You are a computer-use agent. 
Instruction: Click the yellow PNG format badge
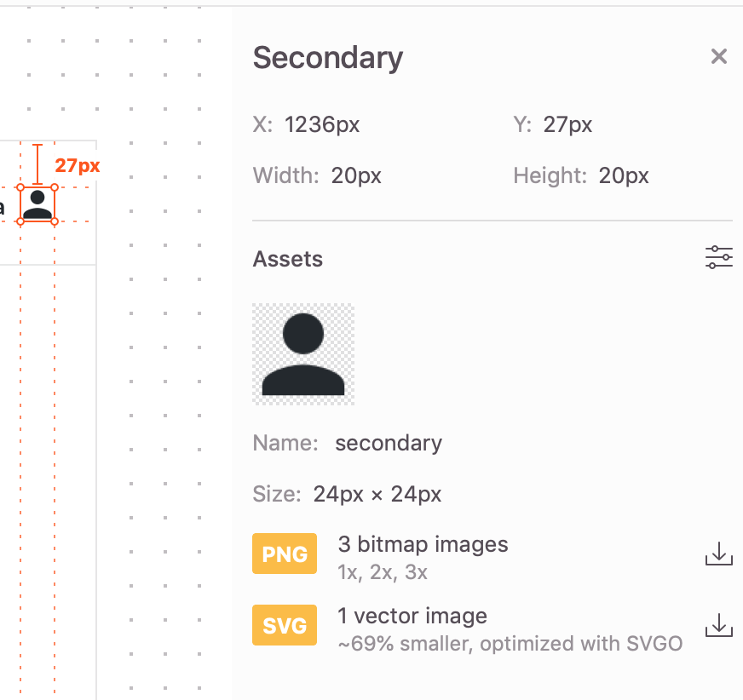(x=285, y=554)
